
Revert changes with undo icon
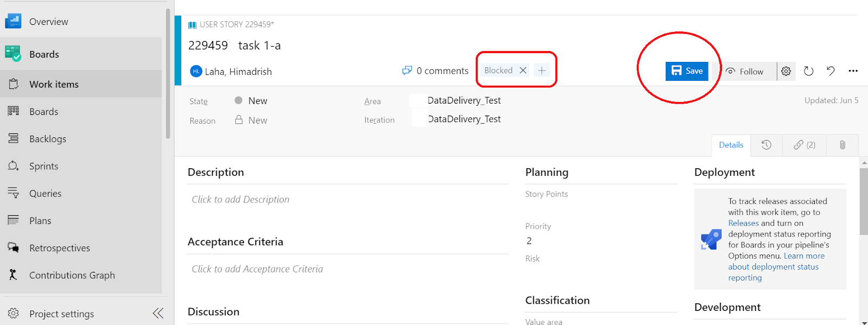click(x=831, y=71)
